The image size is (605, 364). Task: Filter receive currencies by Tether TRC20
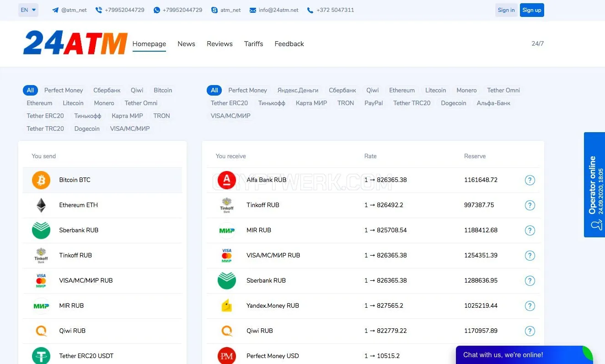tap(412, 103)
